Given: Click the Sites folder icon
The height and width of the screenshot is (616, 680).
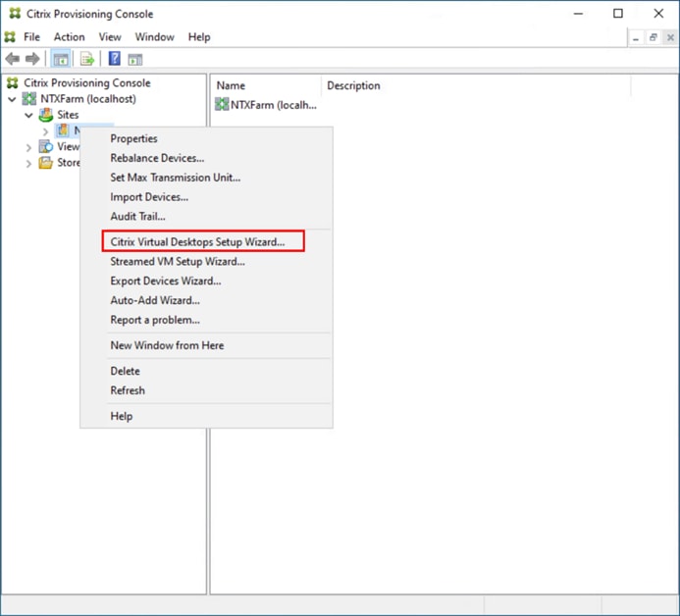Looking at the screenshot, I should (x=45, y=115).
